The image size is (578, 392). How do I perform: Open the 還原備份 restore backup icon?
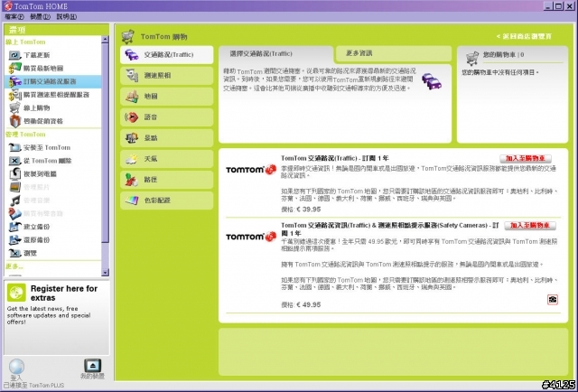pos(14,240)
